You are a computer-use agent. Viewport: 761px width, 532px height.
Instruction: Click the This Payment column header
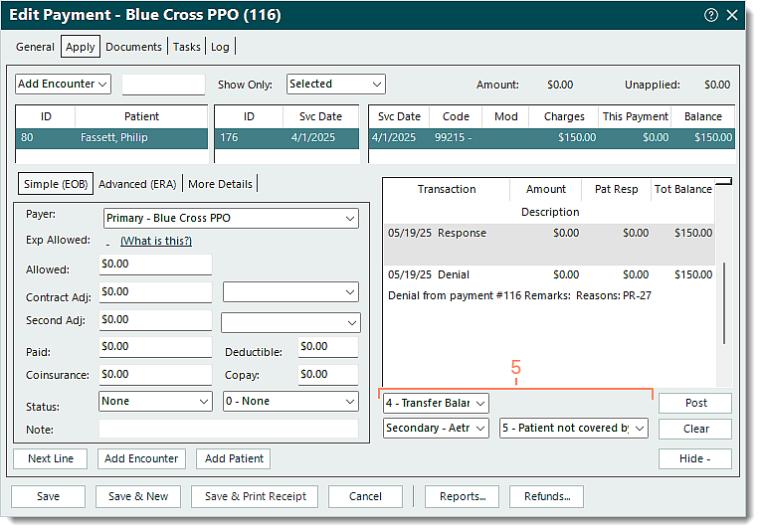click(x=636, y=117)
